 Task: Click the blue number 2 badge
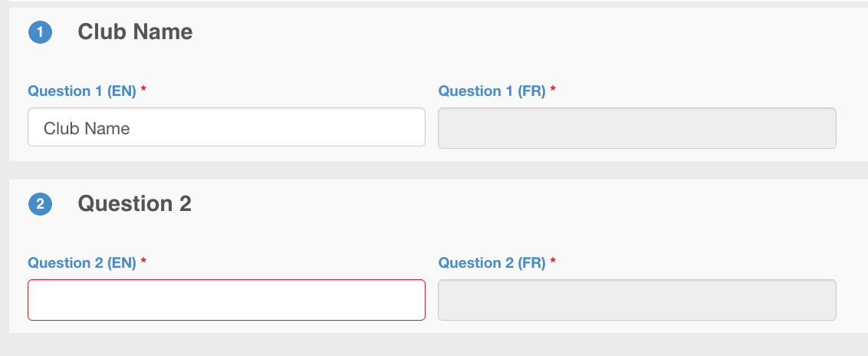click(40, 205)
